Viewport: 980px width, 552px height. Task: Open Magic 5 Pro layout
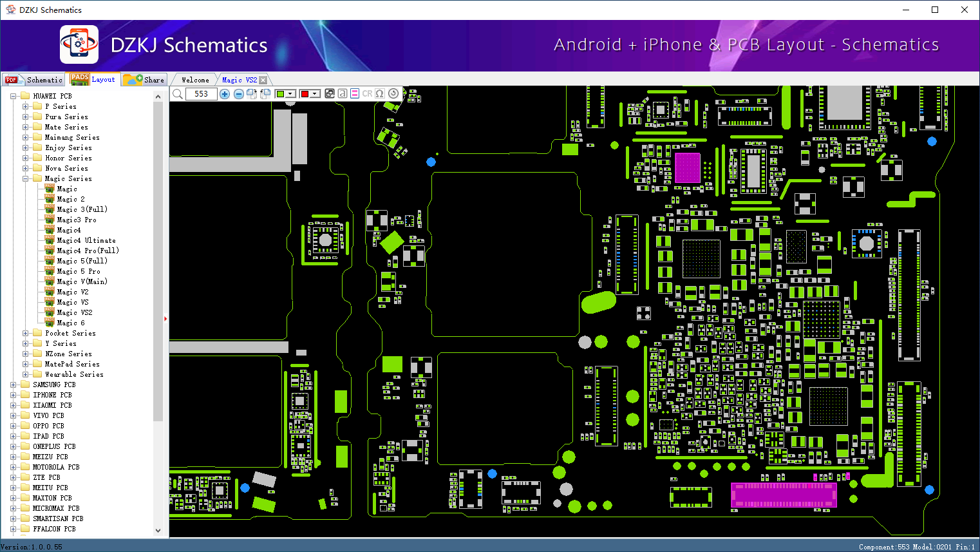tap(79, 271)
